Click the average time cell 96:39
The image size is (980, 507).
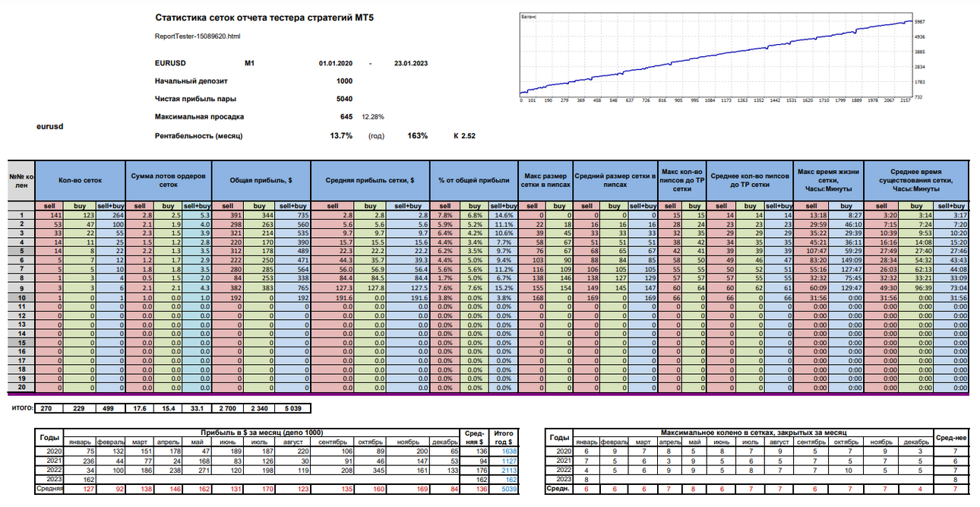(917, 288)
